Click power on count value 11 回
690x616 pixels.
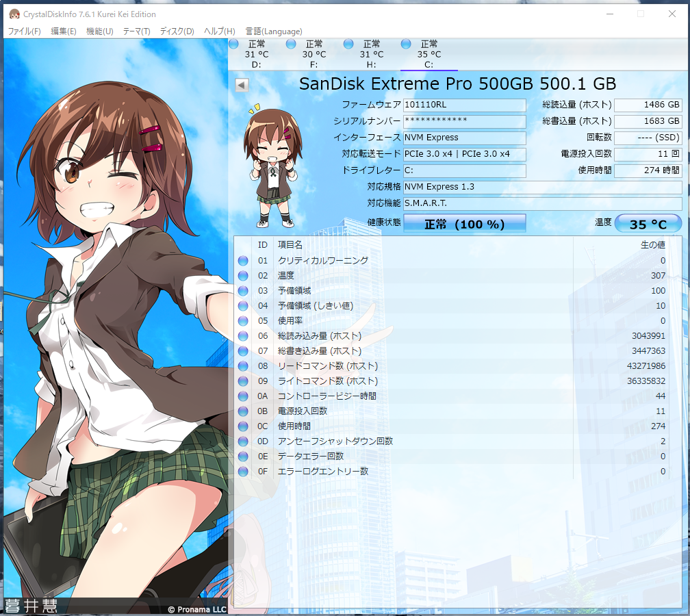[648, 154]
